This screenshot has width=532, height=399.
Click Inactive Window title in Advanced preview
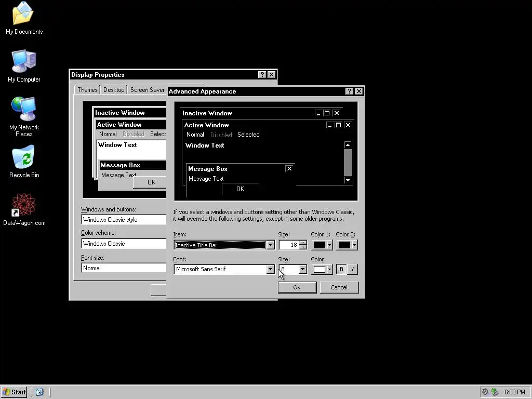point(207,113)
